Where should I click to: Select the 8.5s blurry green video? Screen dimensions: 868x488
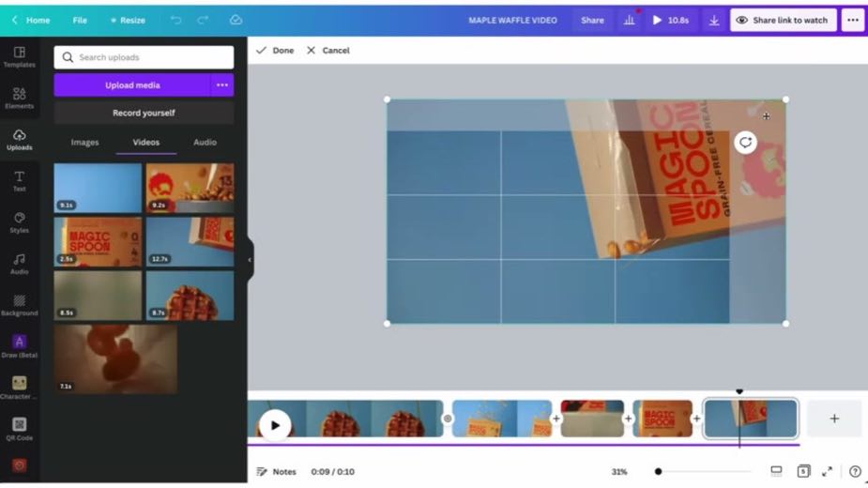(x=98, y=296)
